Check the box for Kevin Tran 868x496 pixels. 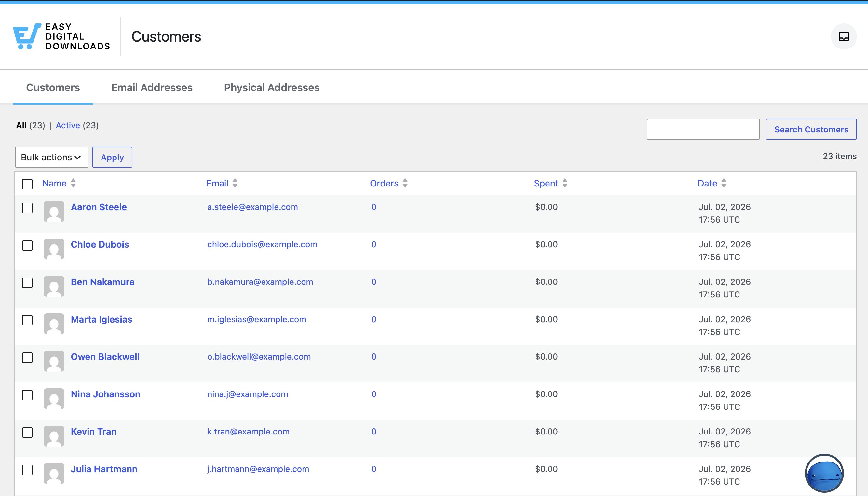[x=27, y=433]
